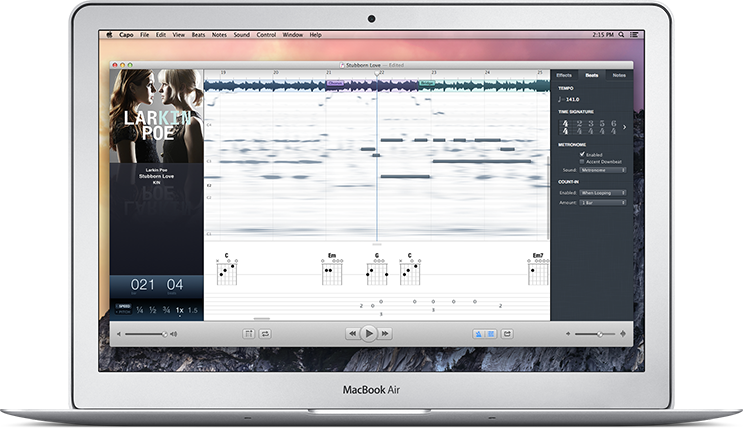Open the metronome Sound dropdown
Image resolution: width=743 pixels, height=429 pixels.
(x=603, y=170)
